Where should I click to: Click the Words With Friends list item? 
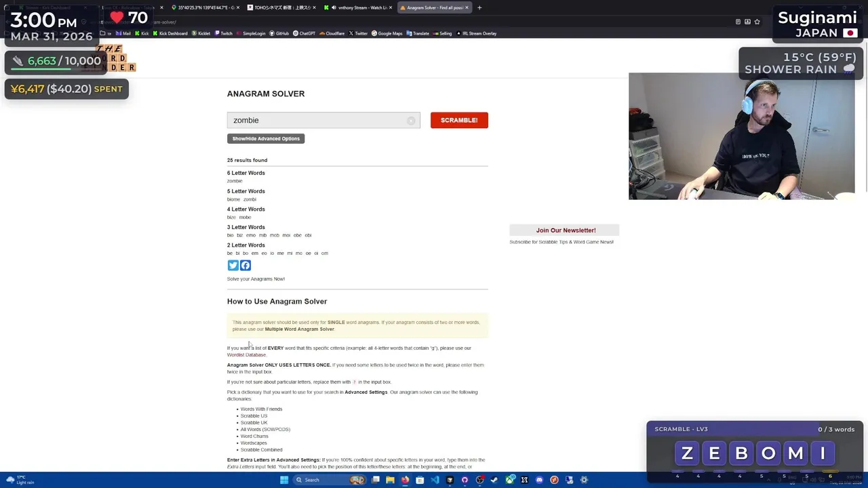click(x=261, y=409)
